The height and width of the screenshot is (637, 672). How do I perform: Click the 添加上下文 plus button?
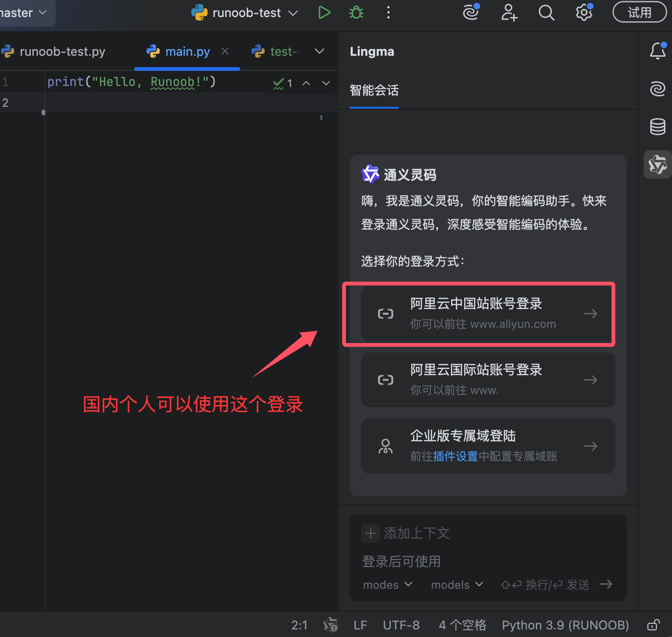370,533
